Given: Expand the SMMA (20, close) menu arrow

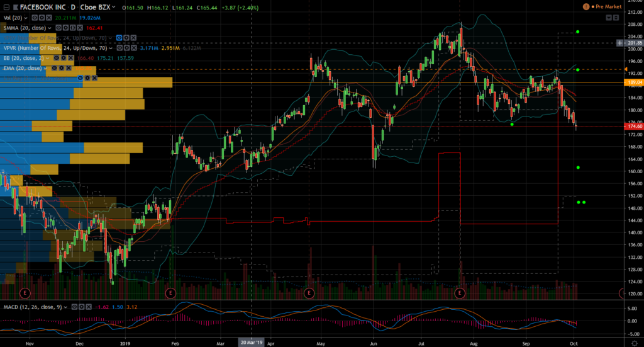Looking at the screenshot, I should coord(49,28).
